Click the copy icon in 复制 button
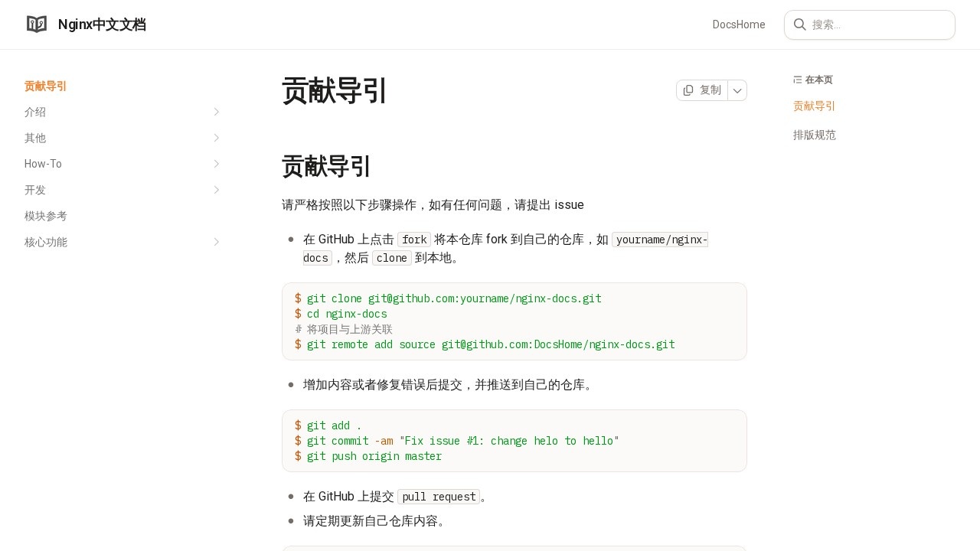Viewport: 980px width, 551px height. pos(688,90)
